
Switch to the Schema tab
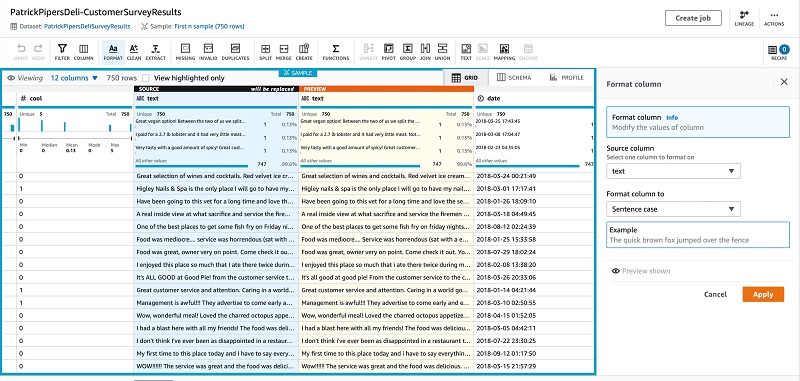[514, 78]
